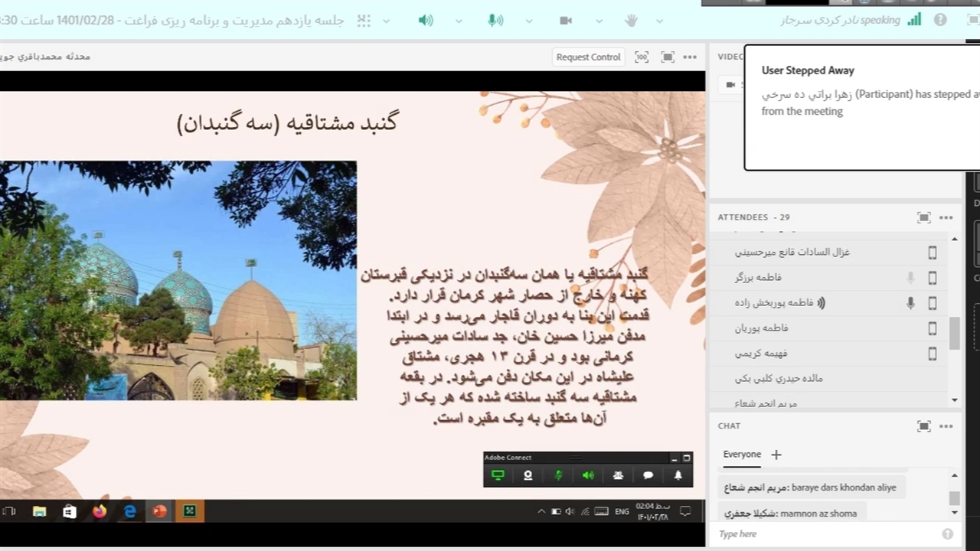
Task: Click the help question mark icon
Action: [x=940, y=21]
